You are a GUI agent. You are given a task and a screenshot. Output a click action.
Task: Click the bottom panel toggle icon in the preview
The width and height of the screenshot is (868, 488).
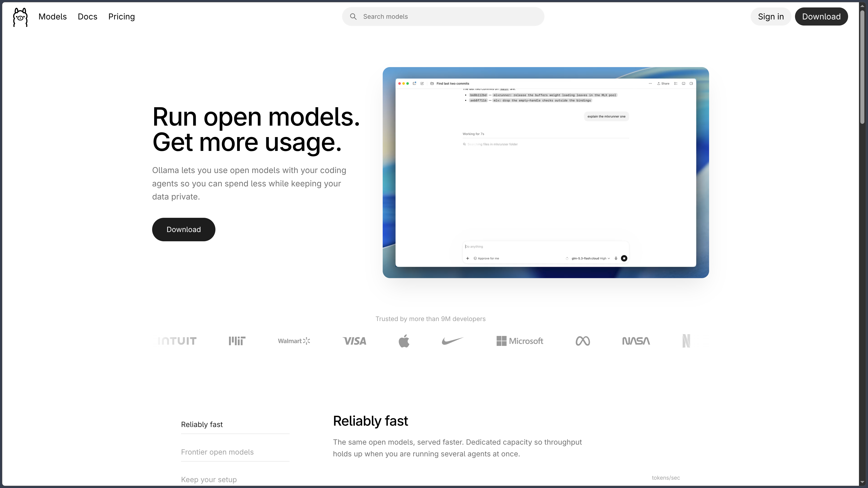[x=683, y=84]
